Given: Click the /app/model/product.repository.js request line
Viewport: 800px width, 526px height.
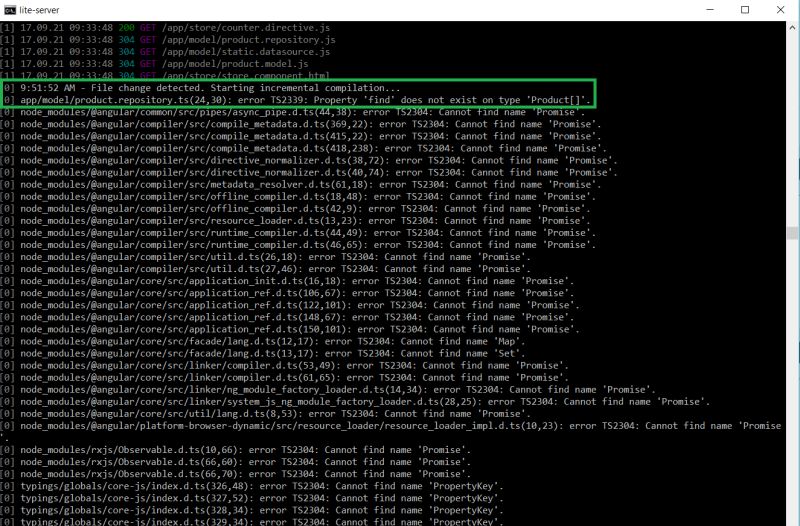Looking at the screenshot, I should pos(168,40).
